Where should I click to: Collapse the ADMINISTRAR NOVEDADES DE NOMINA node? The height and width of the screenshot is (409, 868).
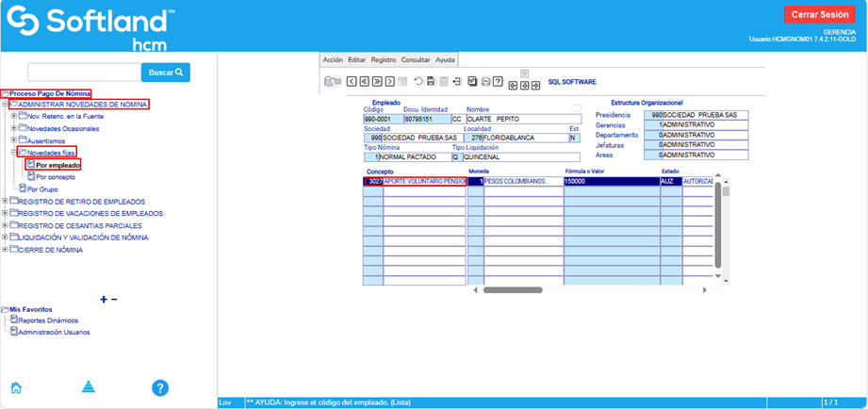pyautogui.click(x=6, y=104)
